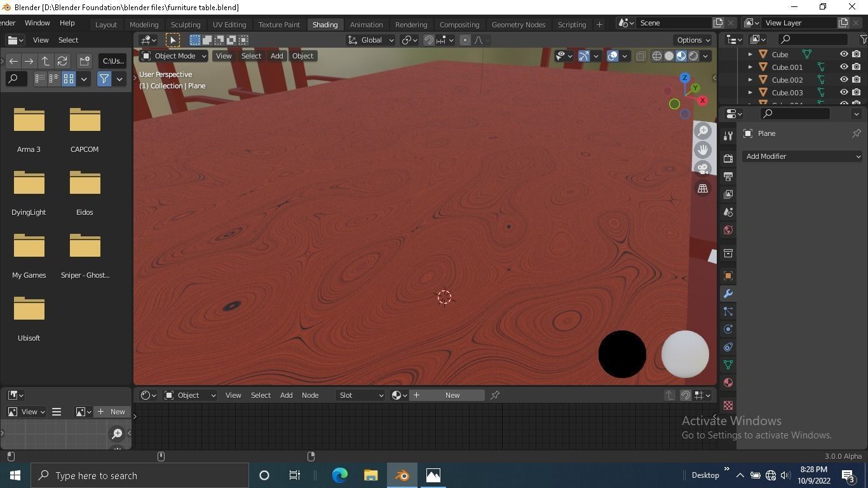
Task: Open the Texture properties checker tab
Action: pos(728,405)
